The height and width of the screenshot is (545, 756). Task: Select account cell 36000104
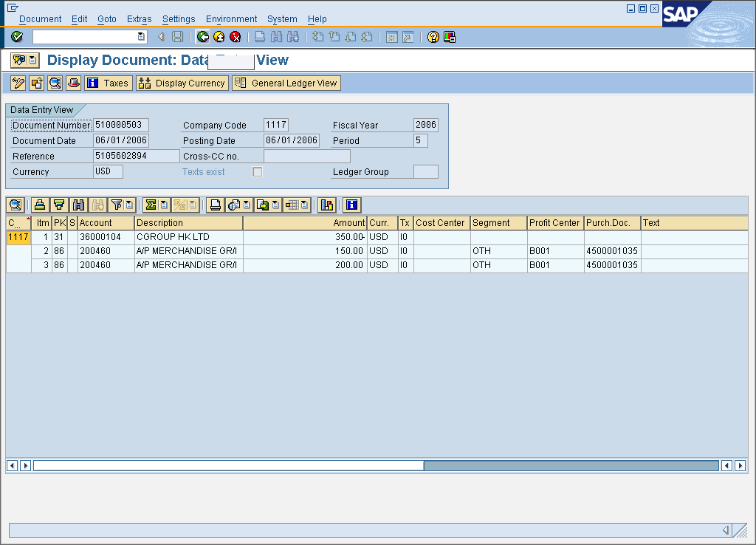point(106,237)
